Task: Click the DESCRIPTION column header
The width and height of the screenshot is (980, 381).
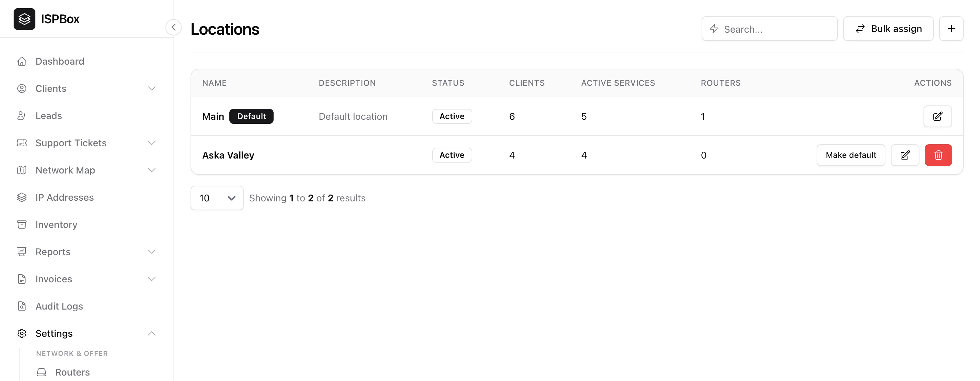Action: tap(347, 83)
